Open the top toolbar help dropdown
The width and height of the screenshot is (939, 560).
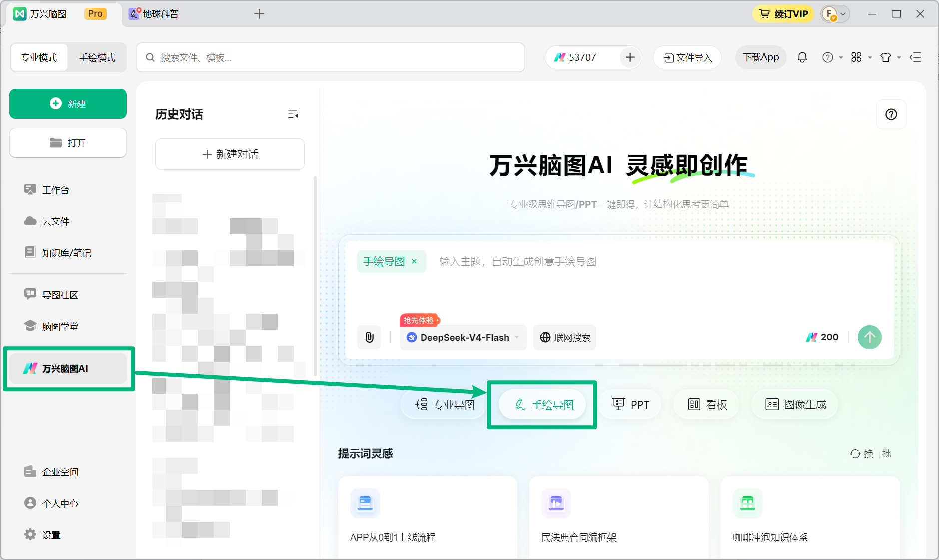click(832, 57)
